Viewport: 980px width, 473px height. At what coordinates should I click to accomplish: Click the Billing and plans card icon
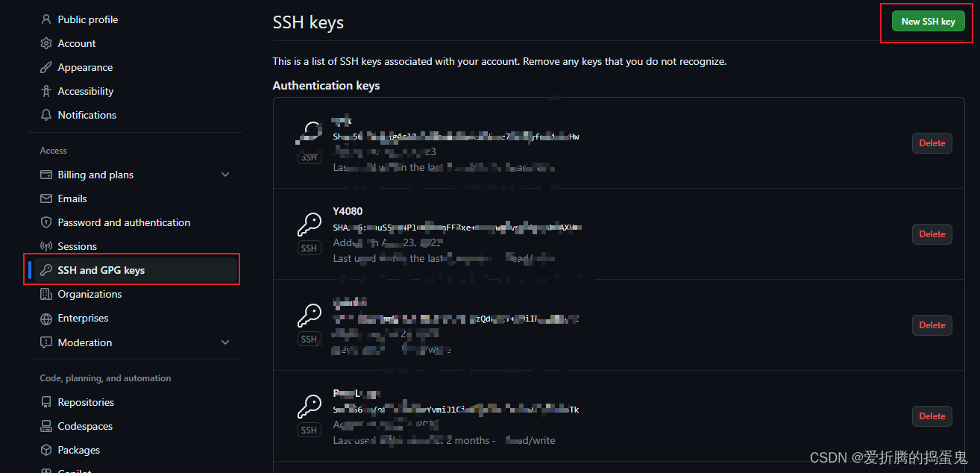[x=45, y=175]
